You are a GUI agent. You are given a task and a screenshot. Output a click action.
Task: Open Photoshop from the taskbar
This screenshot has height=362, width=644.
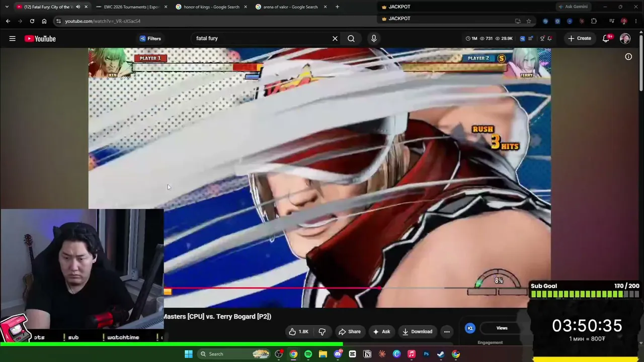426,354
